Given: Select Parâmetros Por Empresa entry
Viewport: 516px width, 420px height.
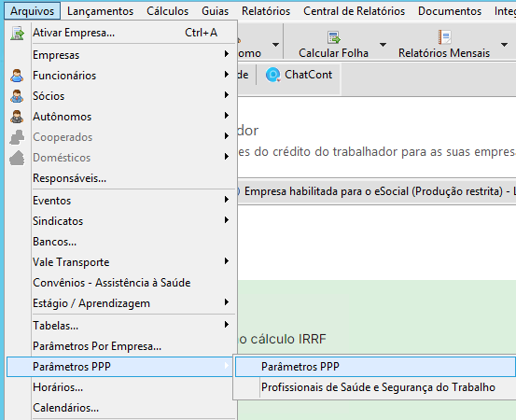Looking at the screenshot, I should point(97,346).
